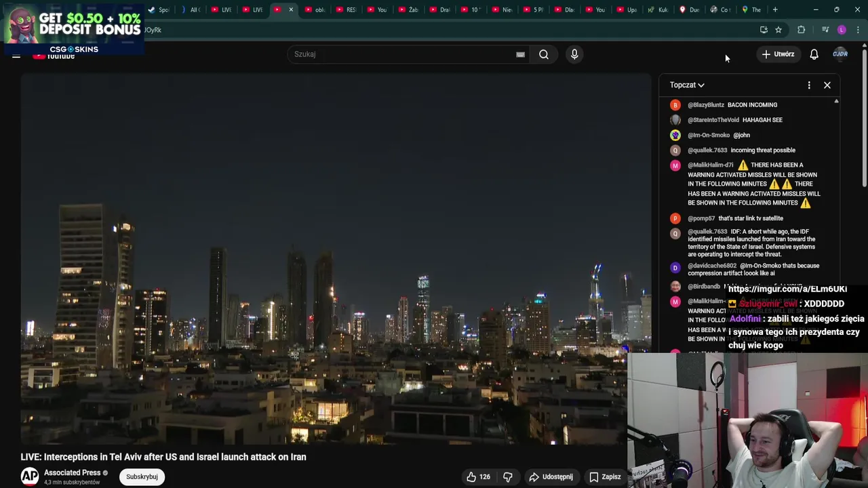The image size is (868, 488).
Task: Switch to the Steam browser tab
Action: (158, 9)
